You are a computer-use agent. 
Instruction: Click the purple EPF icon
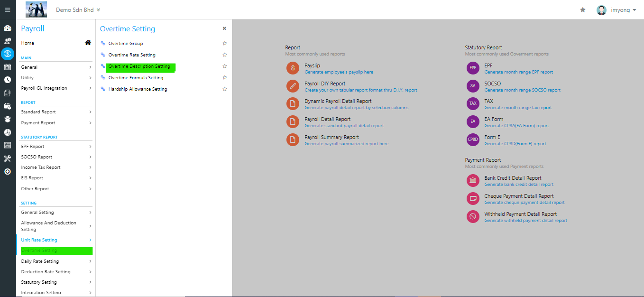tap(473, 68)
